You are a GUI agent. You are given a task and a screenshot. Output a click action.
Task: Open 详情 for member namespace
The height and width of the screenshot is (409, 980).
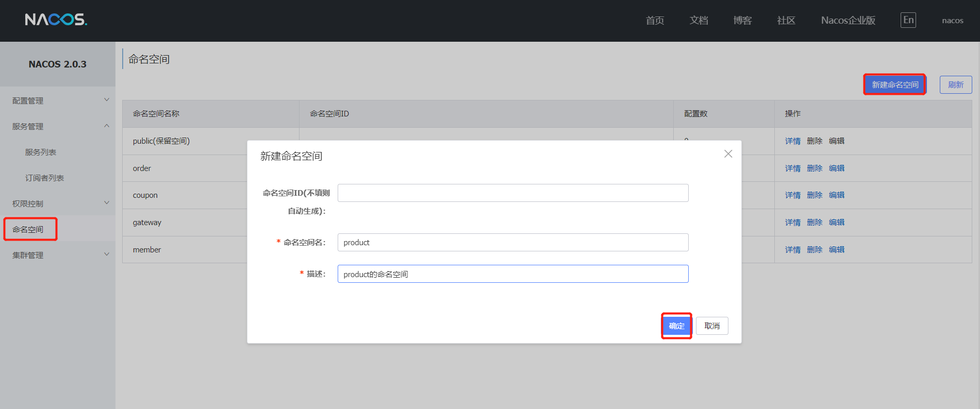[793, 249]
